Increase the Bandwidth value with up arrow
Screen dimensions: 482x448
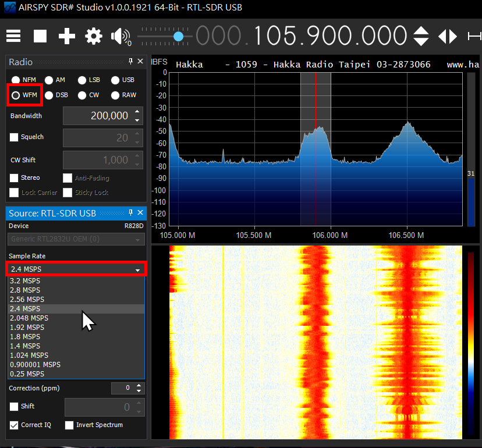point(137,112)
